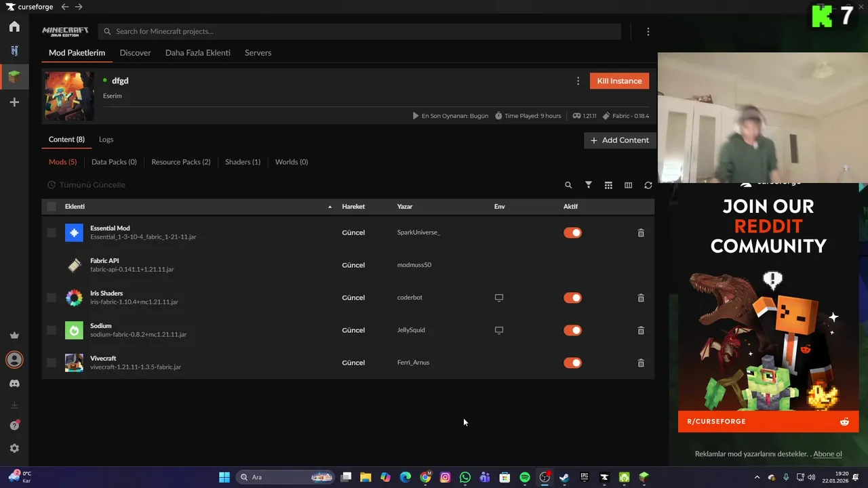Screen dimensions: 868x488
Task: Switch to the Logs tab
Action: (106, 140)
